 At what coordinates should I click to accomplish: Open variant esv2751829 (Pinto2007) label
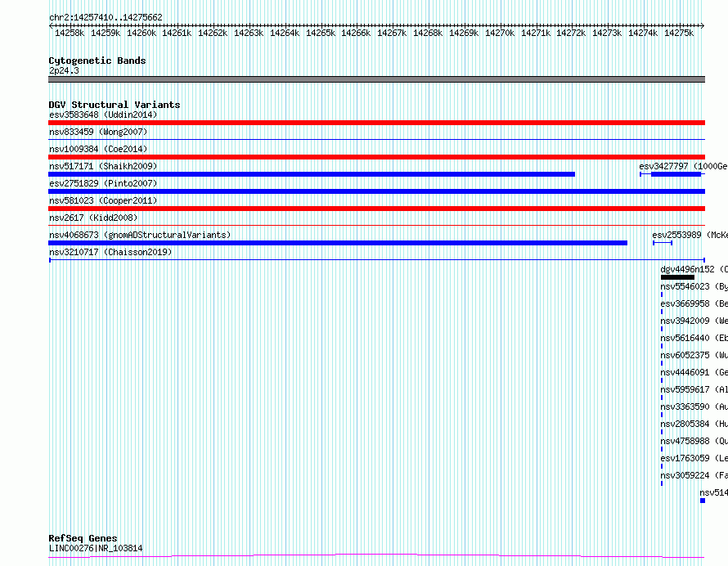point(103,183)
